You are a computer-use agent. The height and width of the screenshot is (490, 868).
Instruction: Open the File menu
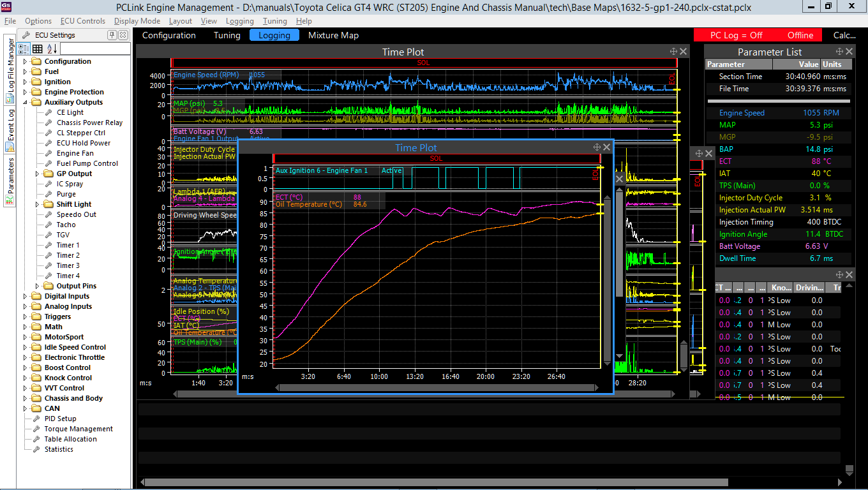pos(10,21)
